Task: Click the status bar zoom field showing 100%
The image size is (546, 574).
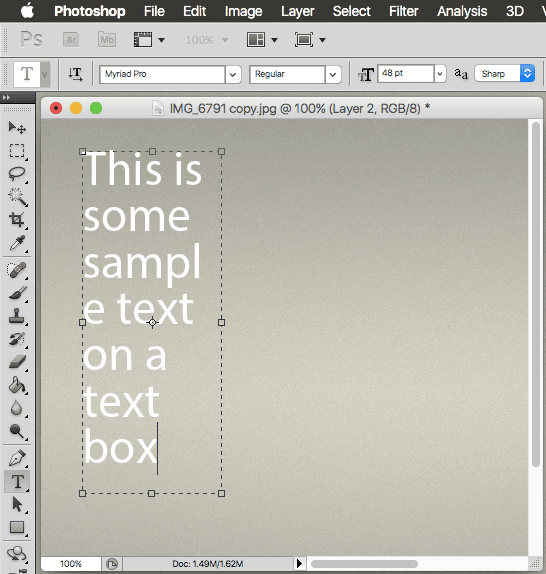Action: tap(71, 563)
